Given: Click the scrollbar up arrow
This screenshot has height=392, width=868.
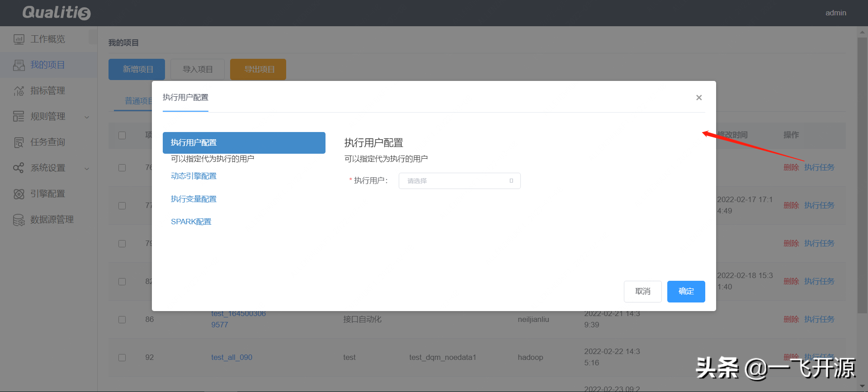Looking at the screenshot, I should [862, 32].
